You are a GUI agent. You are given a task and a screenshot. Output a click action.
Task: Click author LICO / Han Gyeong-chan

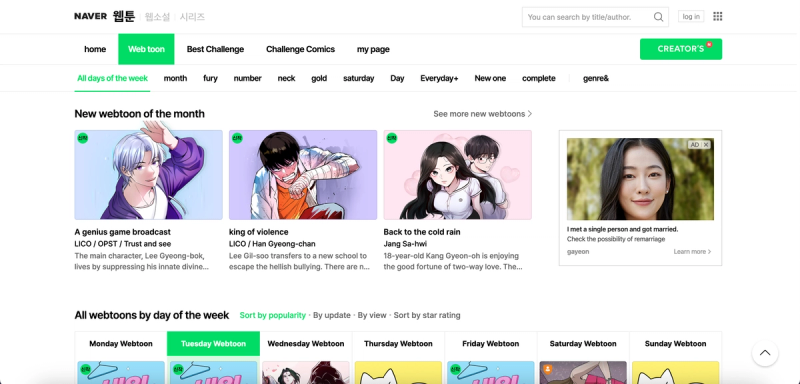point(272,244)
